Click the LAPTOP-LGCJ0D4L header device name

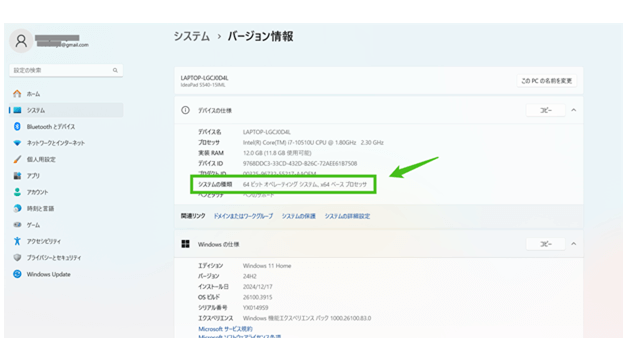[x=204, y=78]
